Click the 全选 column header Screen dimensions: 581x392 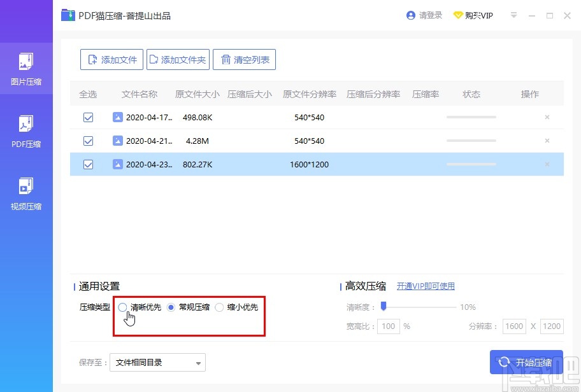(88, 94)
